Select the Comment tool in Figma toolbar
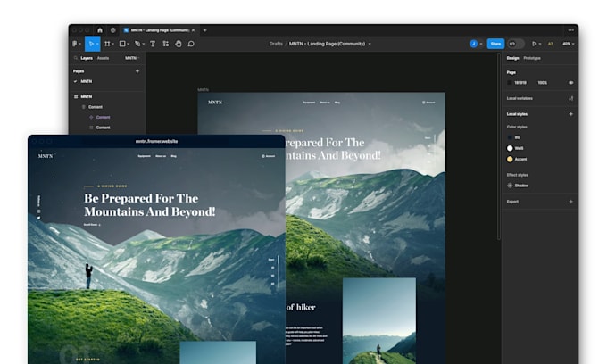Viewport: 607px width, 364px height. [x=191, y=44]
